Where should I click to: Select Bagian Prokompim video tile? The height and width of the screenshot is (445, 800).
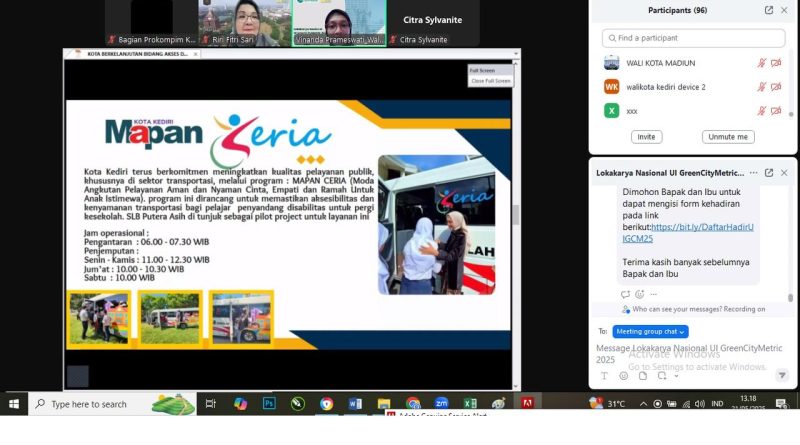point(152,23)
